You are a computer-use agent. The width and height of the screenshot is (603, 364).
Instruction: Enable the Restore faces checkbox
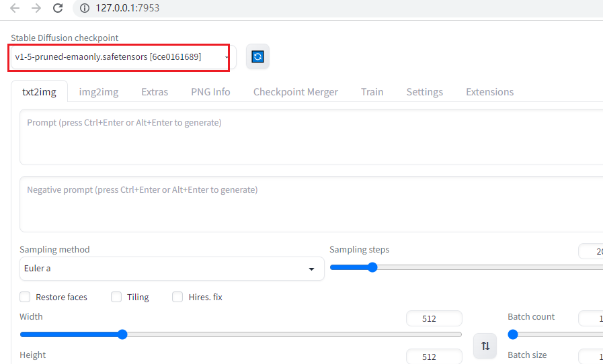(x=25, y=297)
